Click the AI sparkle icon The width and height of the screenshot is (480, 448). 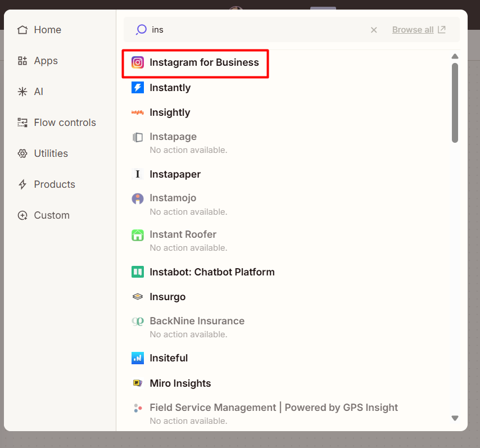(x=22, y=92)
